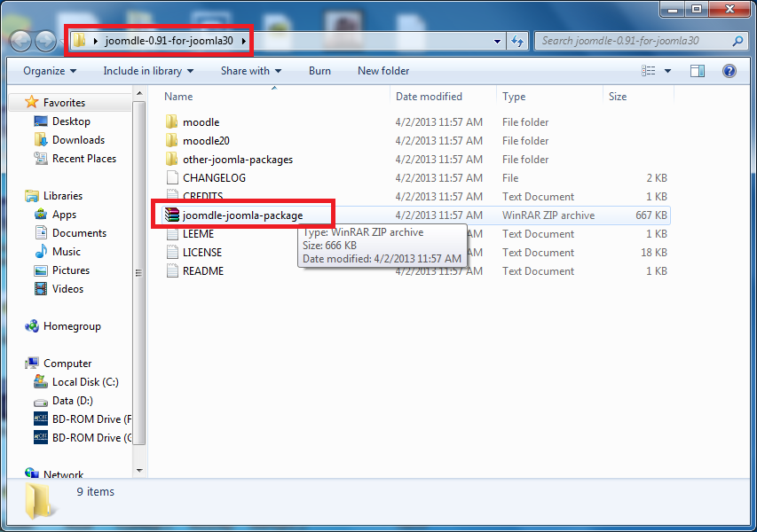Sort files by Type column header
The height and width of the screenshot is (532, 757).
coord(514,97)
